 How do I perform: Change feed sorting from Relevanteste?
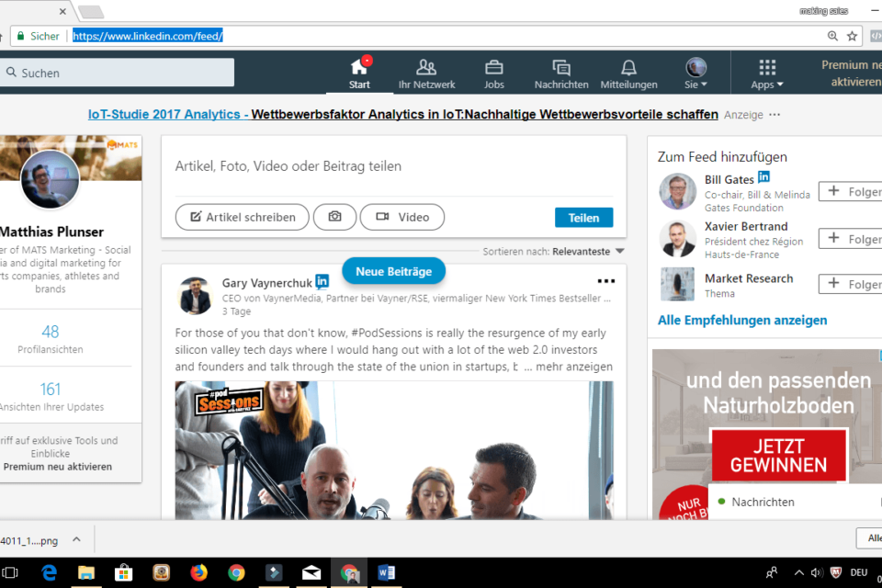[x=588, y=251]
